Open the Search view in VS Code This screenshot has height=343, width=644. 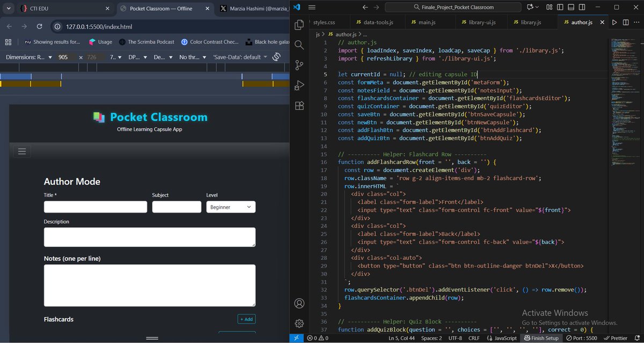point(299,45)
